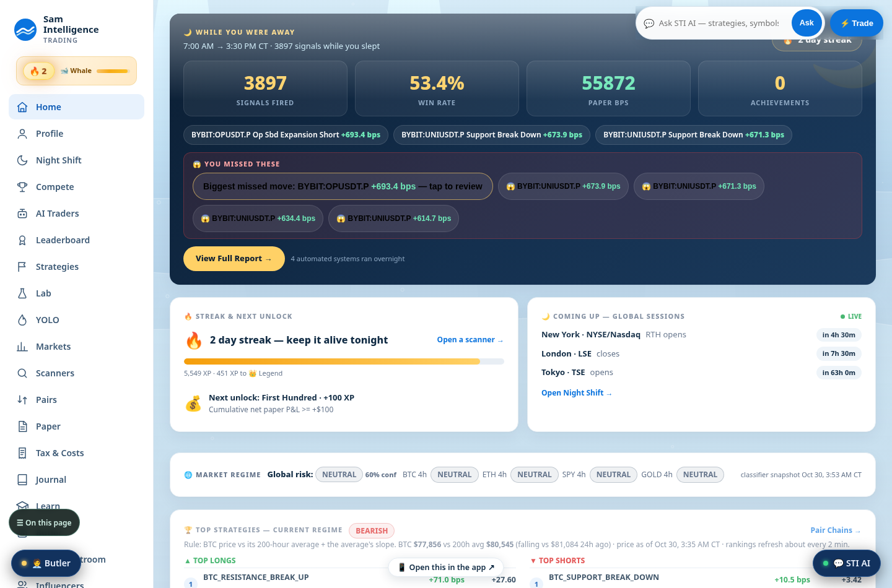Screen dimensions: 892x588
Task: Click Open a scanner link
Action: [470, 340]
